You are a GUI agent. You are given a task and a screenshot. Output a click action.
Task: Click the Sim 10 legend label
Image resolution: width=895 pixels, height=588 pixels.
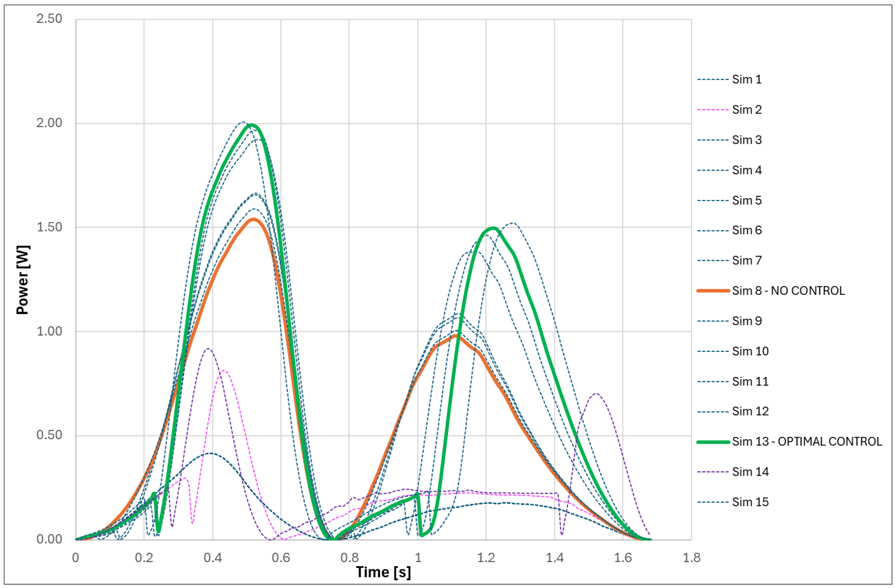point(750,351)
